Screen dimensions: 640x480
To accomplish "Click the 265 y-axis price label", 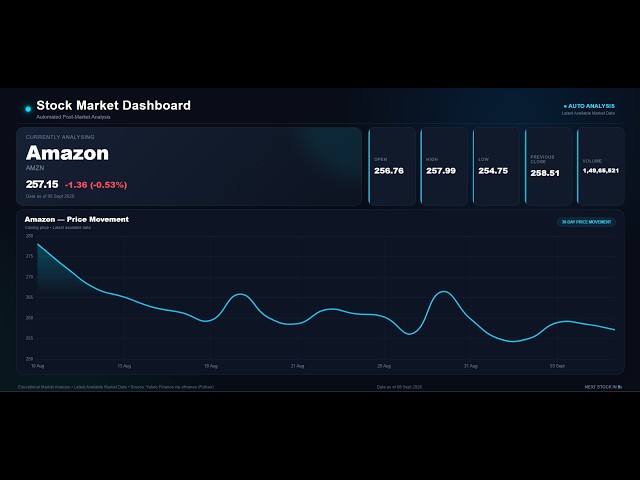I will [29, 298].
